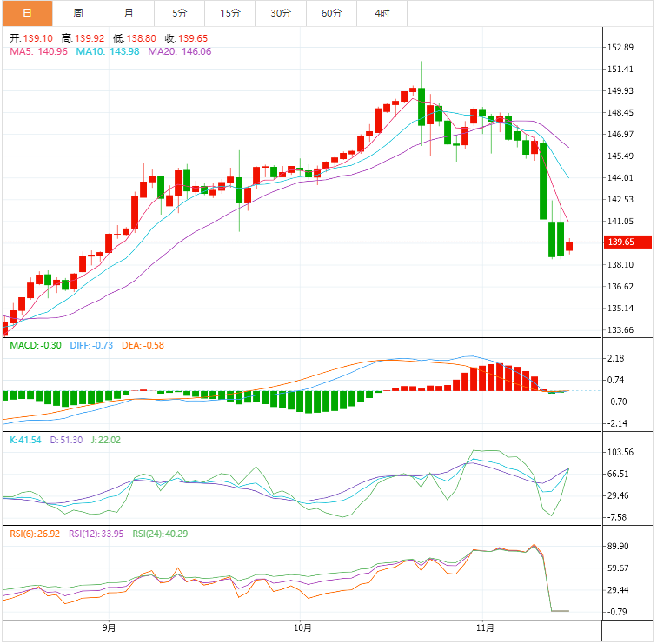Click the RSI(6): 26.92 label

[x=35, y=534]
